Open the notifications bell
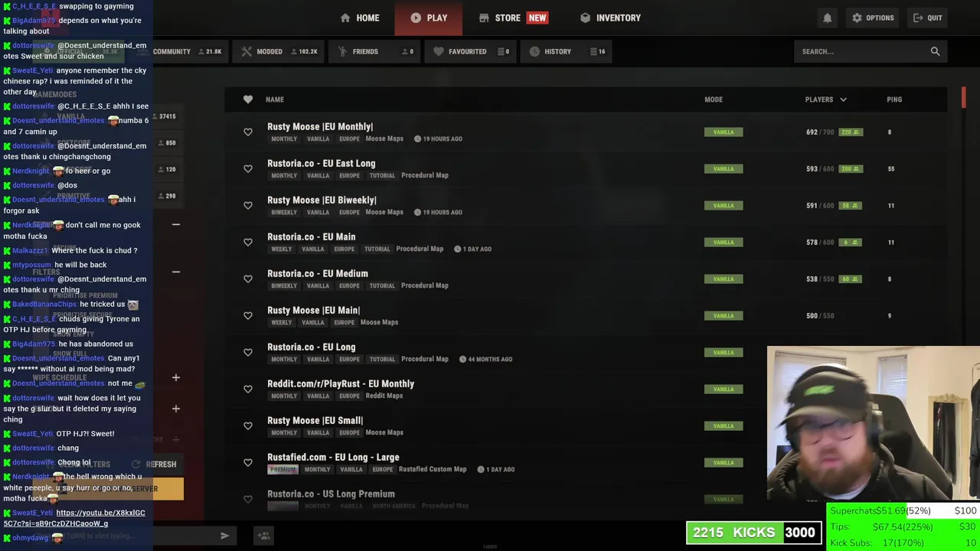The width and height of the screenshot is (980, 551). pos(827,18)
